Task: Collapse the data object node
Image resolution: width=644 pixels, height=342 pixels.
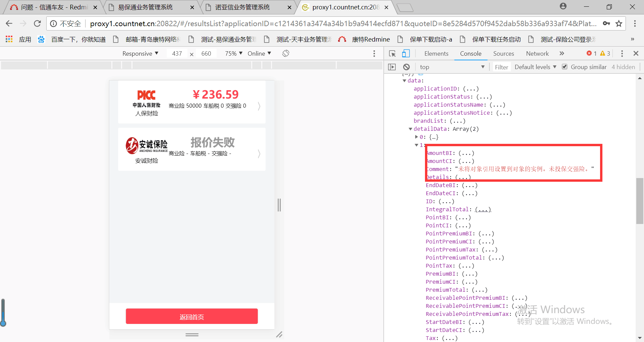Action: coord(405,81)
